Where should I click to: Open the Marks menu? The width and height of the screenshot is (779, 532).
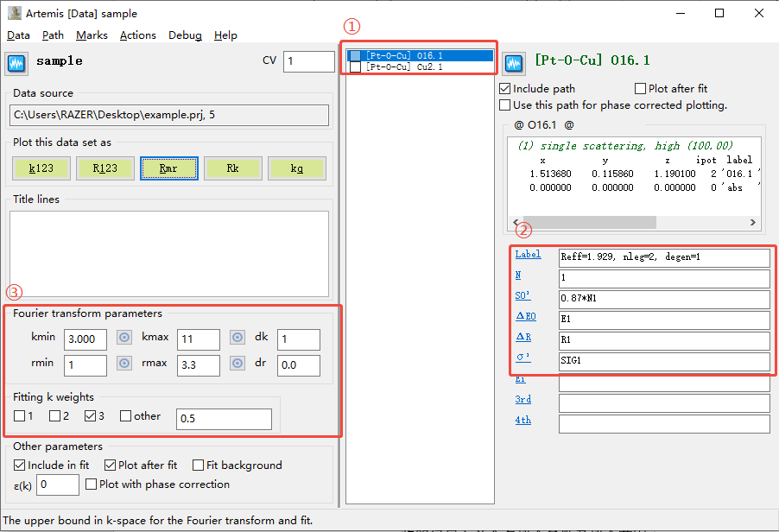pyautogui.click(x=92, y=35)
